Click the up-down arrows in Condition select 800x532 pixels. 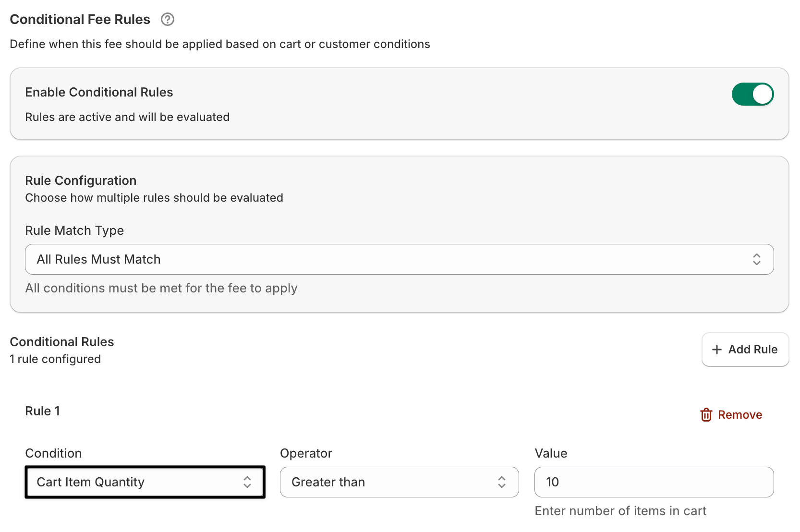(247, 482)
